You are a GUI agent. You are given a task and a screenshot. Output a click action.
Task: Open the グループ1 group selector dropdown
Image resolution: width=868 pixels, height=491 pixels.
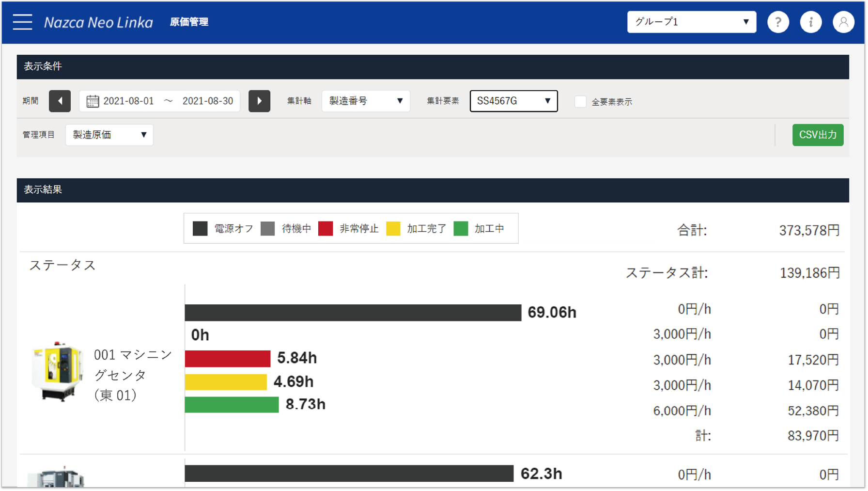[x=691, y=21]
